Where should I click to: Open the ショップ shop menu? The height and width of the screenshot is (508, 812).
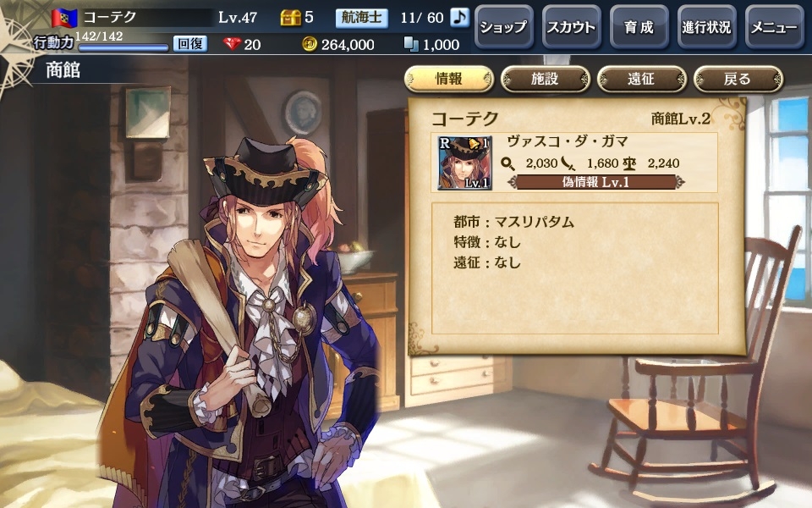pos(504,27)
